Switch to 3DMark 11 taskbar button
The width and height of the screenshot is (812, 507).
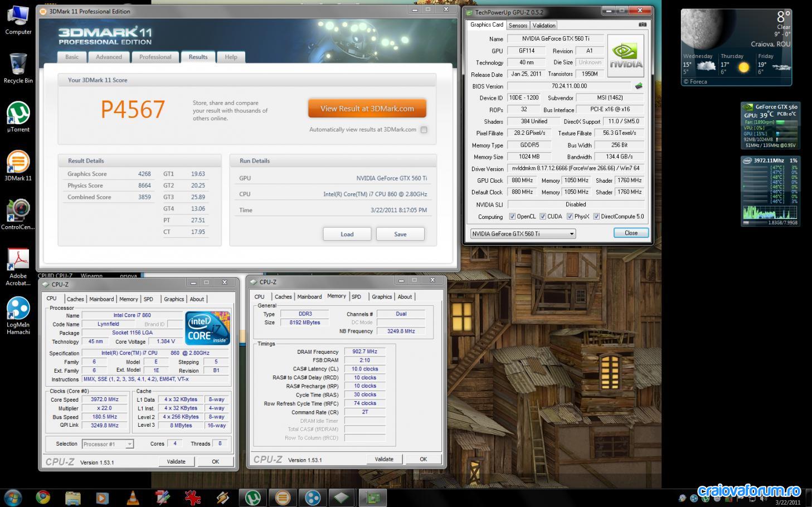283,497
